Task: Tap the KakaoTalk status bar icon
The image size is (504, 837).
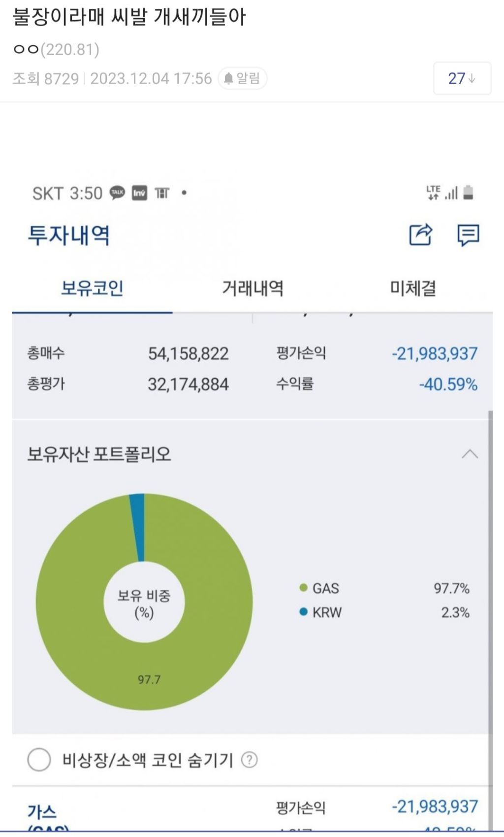Action: [x=117, y=193]
